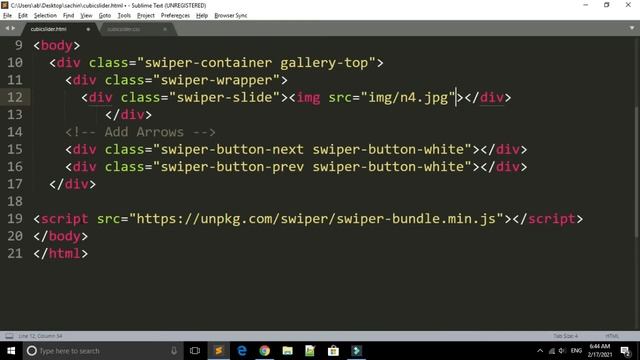Open the Windows Start menu
640x360 pixels.
click(11, 351)
